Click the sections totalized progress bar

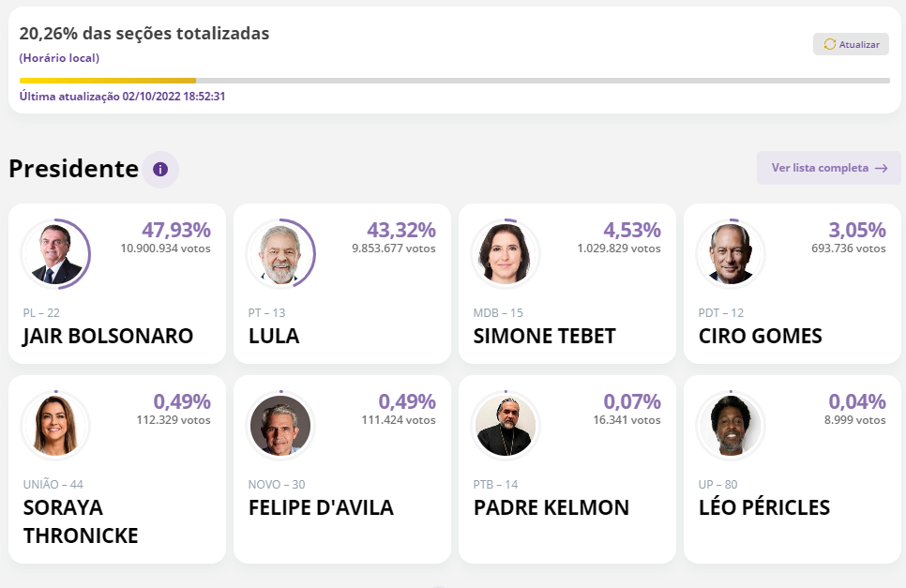(454, 81)
